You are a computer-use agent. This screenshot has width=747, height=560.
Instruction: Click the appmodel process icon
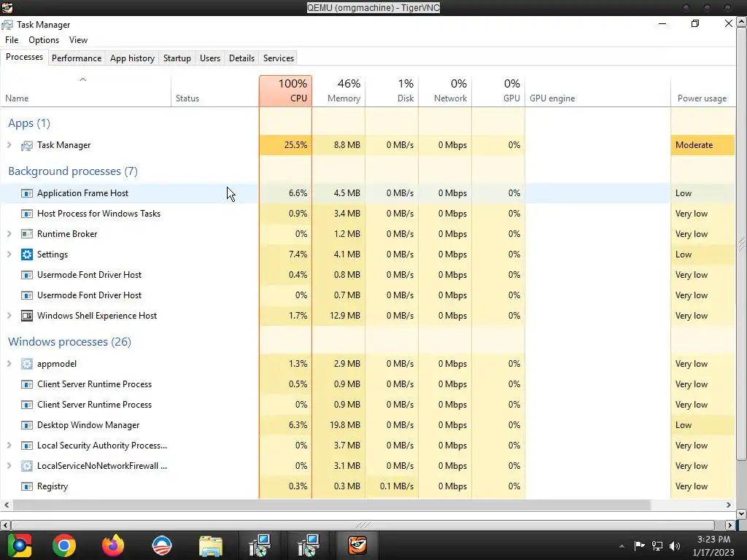[x=27, y=364]
